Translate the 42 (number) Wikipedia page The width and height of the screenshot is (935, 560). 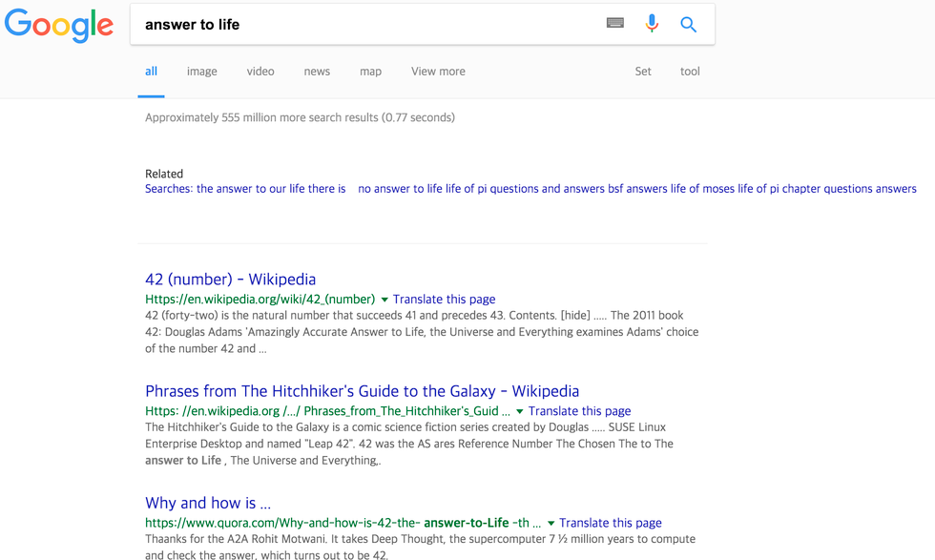click(x=444, y=300)
